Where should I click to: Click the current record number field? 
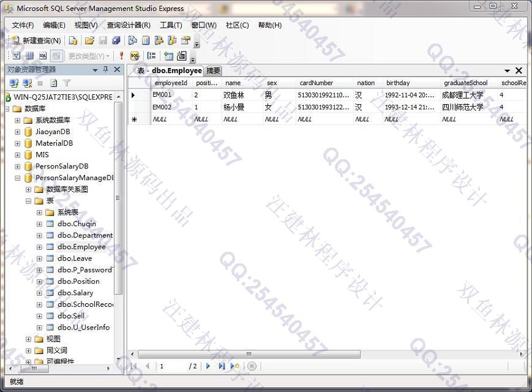171,366
